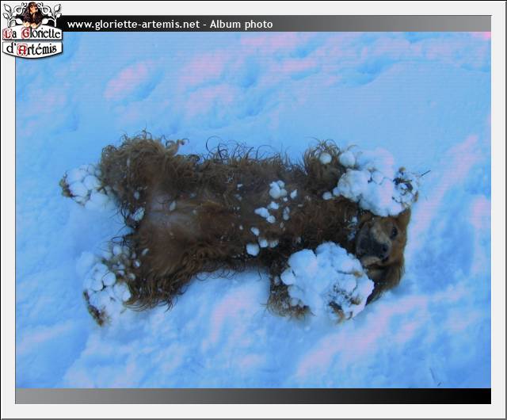Click the www.gloriette-artemis.net header text

pos(133,25)
